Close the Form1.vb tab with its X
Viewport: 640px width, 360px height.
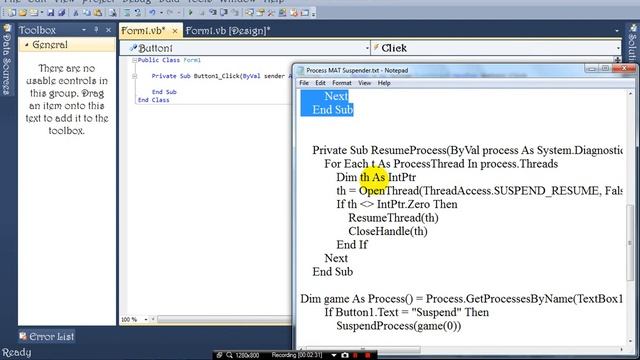(175, 31)
